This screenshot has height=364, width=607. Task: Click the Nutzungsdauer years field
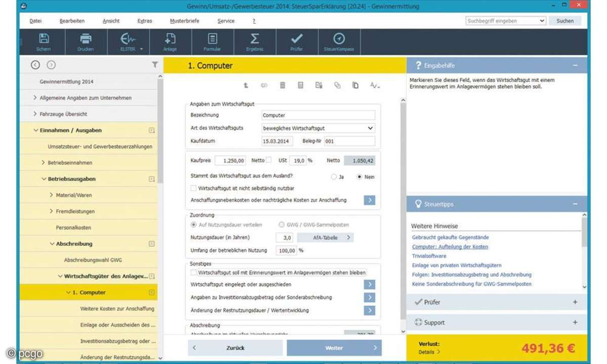(x=285, y=237)
